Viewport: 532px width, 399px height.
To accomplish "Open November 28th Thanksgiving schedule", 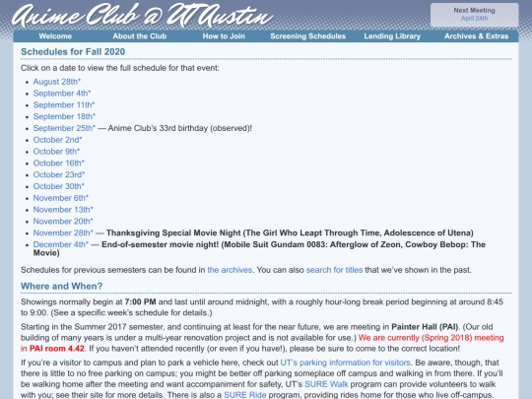I will pos(63,233).
